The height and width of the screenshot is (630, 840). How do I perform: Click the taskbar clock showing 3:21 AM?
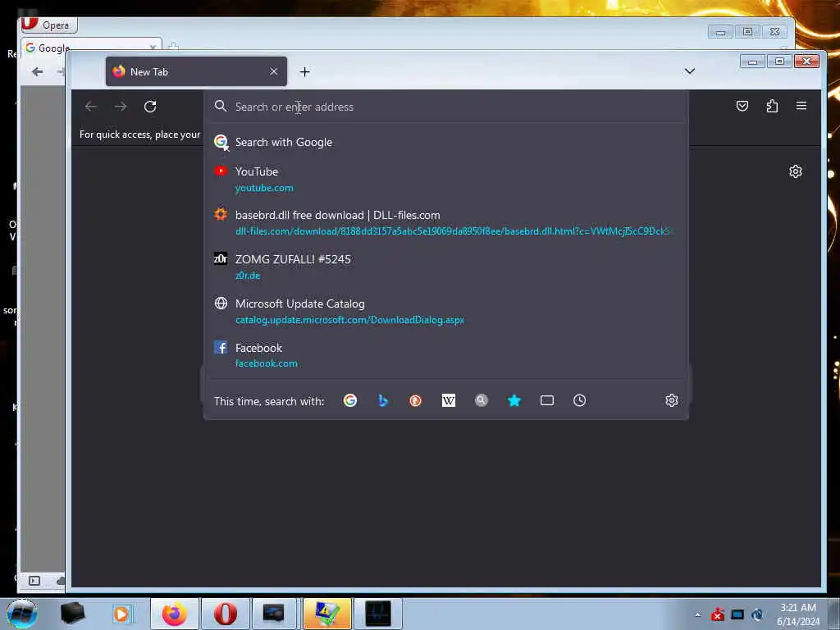tap(798, 614)
